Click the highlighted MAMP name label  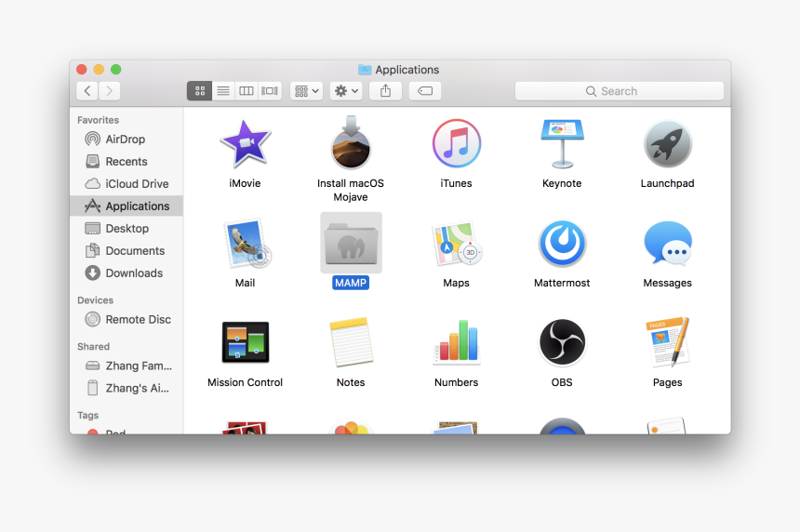(x=351, y=283)
